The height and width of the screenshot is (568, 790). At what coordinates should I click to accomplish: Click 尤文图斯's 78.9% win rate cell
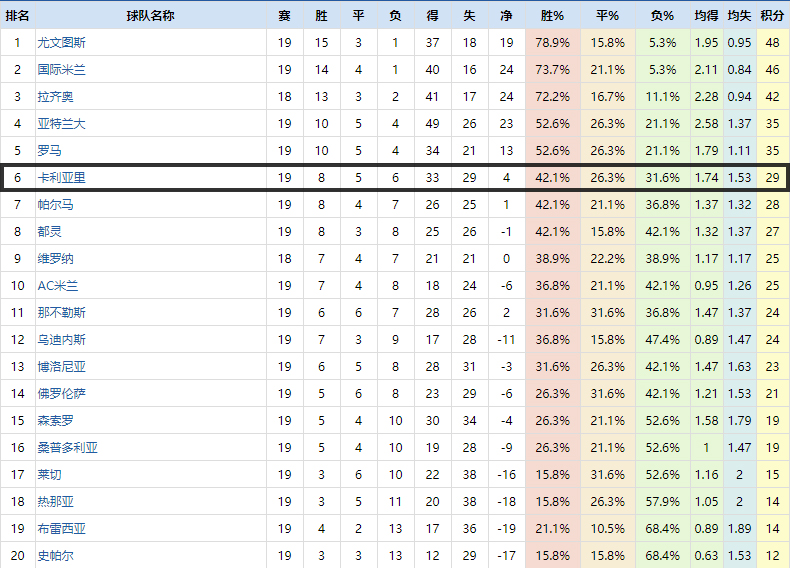click(x=552, y=43)
